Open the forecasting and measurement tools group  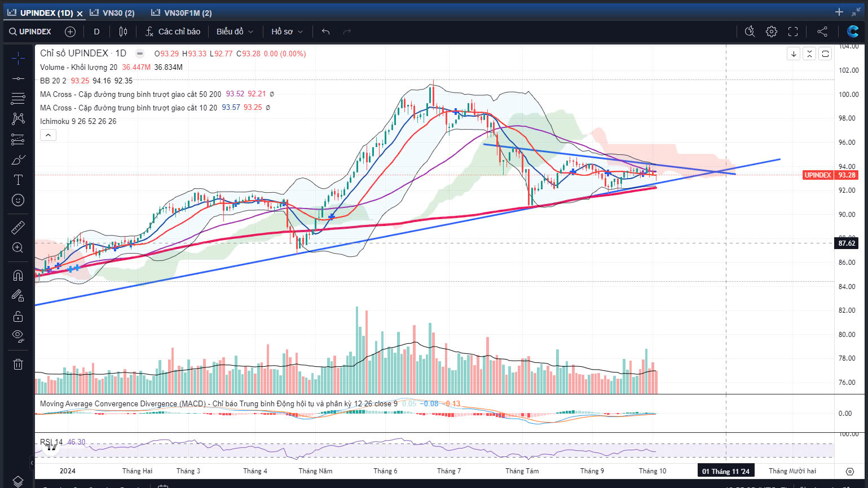click(18, 139)
